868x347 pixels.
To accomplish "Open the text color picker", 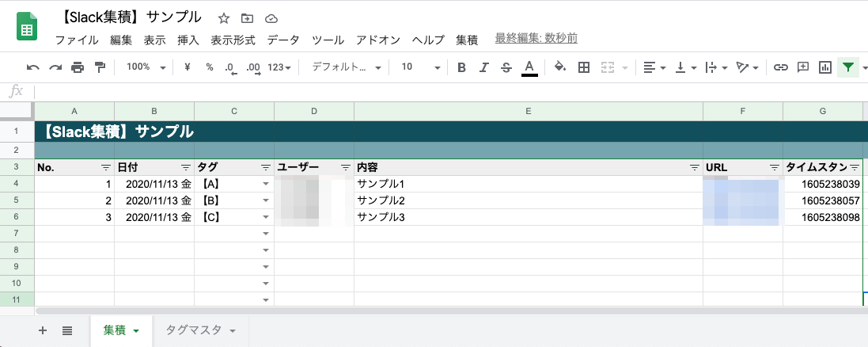I will (x=529, y=67).
